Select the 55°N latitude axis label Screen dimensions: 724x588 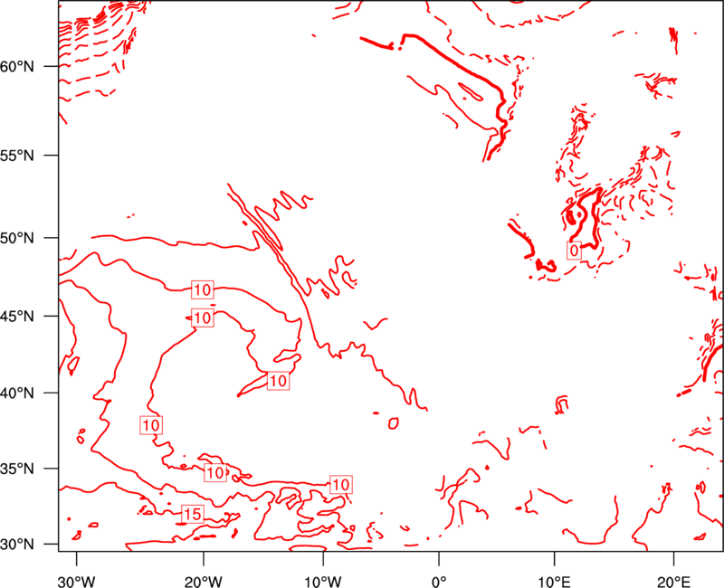tap(17, 156)
